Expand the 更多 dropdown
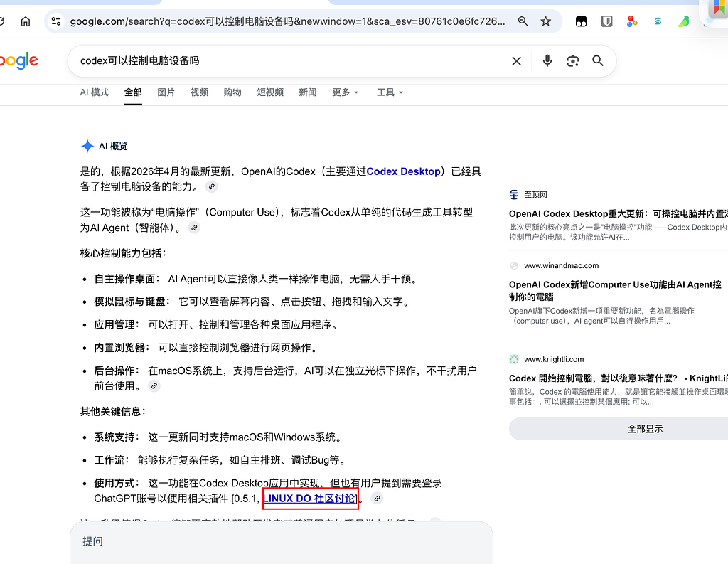The image size is (728, 564). tap(346, 92)
